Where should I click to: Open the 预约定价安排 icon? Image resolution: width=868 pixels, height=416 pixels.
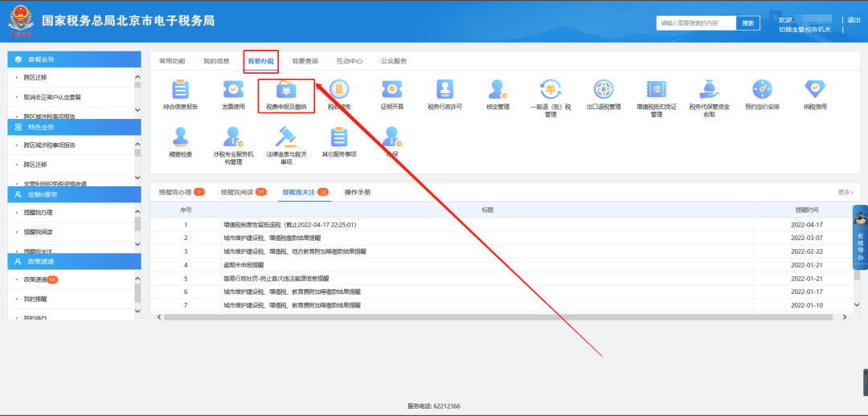[762, 88]
